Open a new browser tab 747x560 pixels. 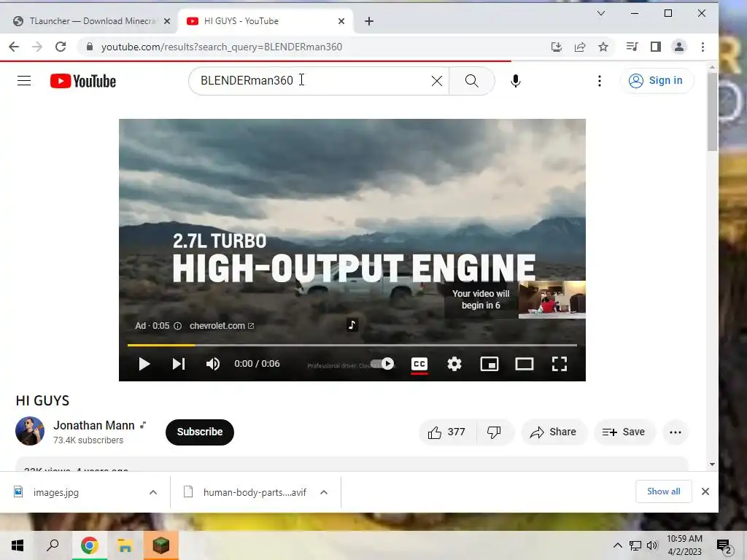pyautogui.click(x=368, y=21)
